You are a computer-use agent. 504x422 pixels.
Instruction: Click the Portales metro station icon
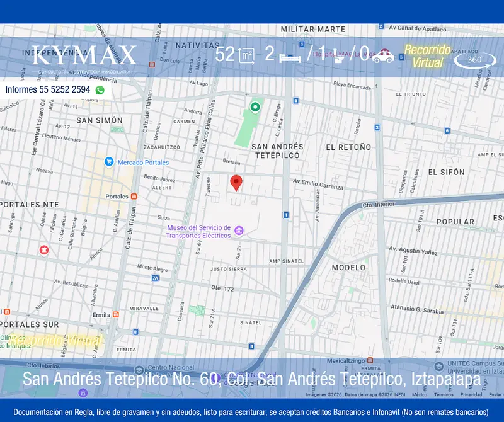(134, 197)
